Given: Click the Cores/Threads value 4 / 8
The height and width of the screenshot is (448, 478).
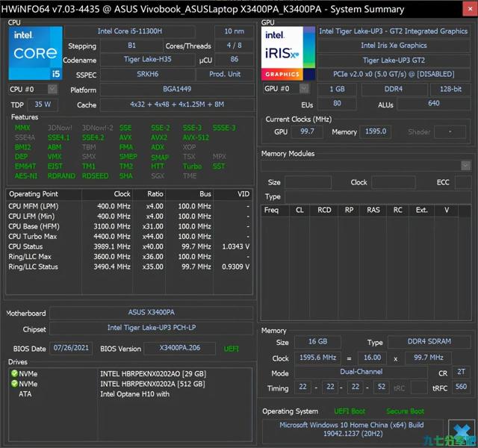Looking at the screenshot, I should click(x=234, y=46).
